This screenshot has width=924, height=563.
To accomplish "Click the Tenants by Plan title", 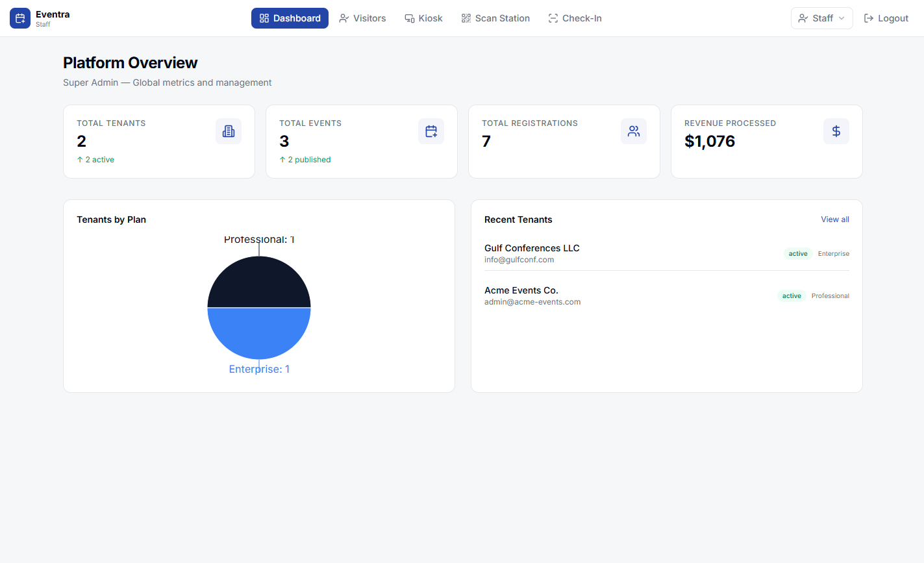I will point(111,219).
